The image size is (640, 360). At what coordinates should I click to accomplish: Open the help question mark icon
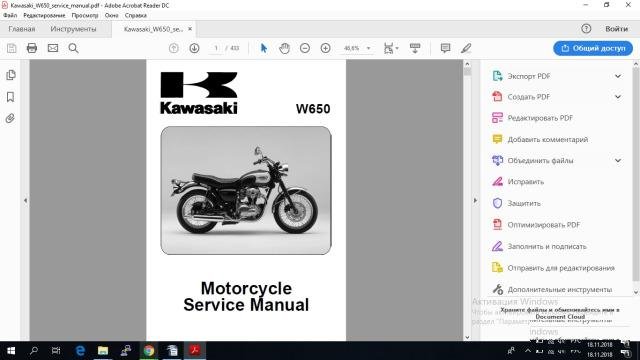pos(586,29)
